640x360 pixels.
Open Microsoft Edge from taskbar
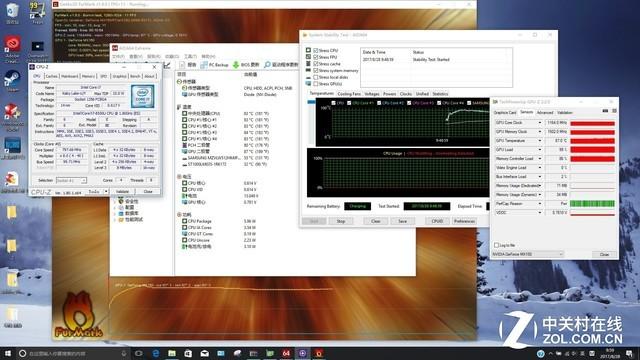pyautogui.click(x=156, y=353)
